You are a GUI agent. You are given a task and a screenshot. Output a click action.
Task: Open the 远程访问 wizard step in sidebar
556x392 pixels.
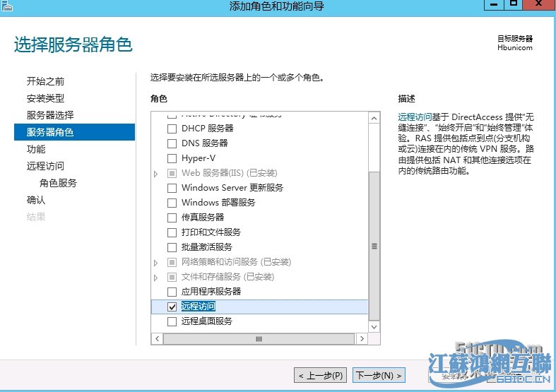coord(45,166)
